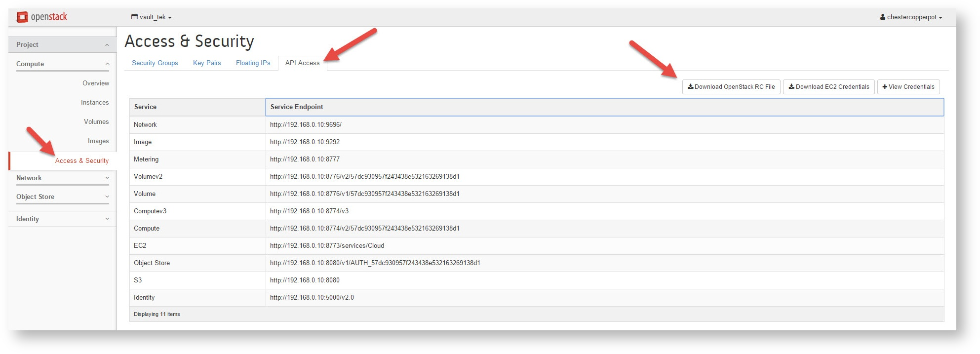Switch to the Floating IPs tab
The height and width of the screenshot is (354, 980).
coord(253,63)
